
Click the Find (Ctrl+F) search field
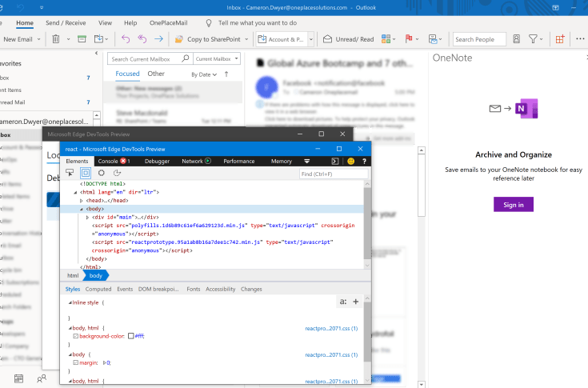[x=334, y=174]
